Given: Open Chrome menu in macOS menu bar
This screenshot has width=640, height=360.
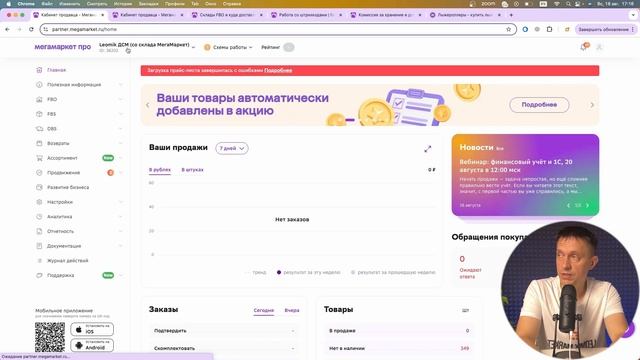Looking at the screenshot, I should click(26, 4).
